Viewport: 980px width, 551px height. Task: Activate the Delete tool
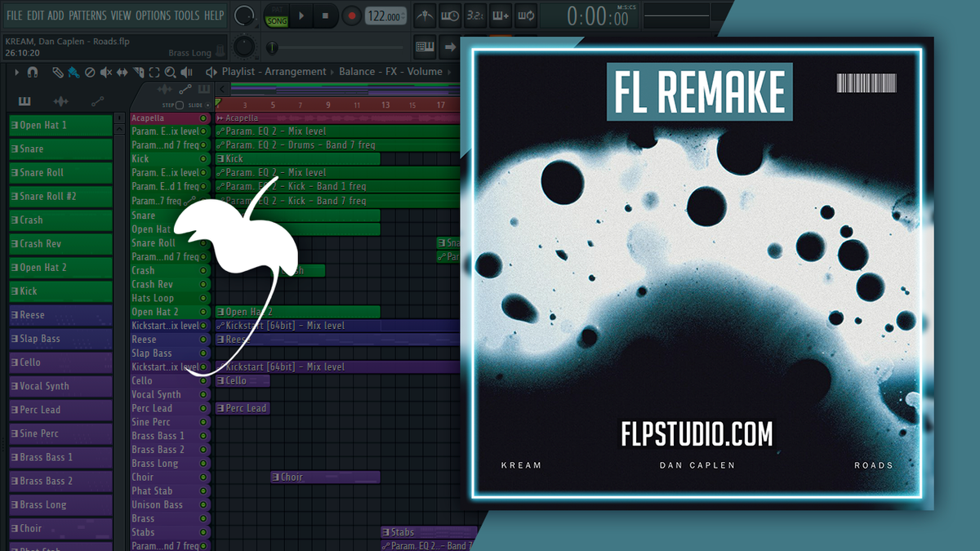coord(88,73)
